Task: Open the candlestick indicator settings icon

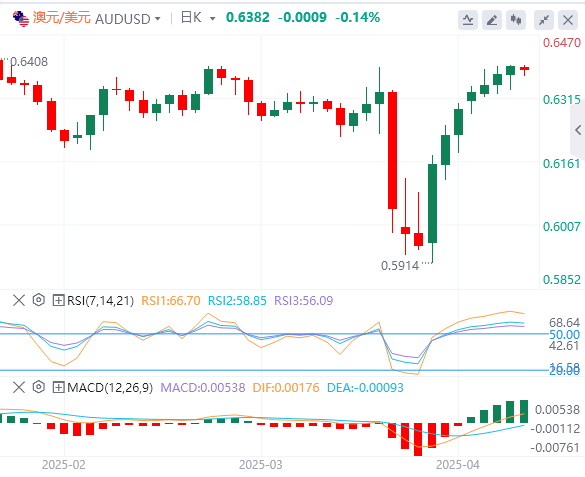Action: point(516,20)
